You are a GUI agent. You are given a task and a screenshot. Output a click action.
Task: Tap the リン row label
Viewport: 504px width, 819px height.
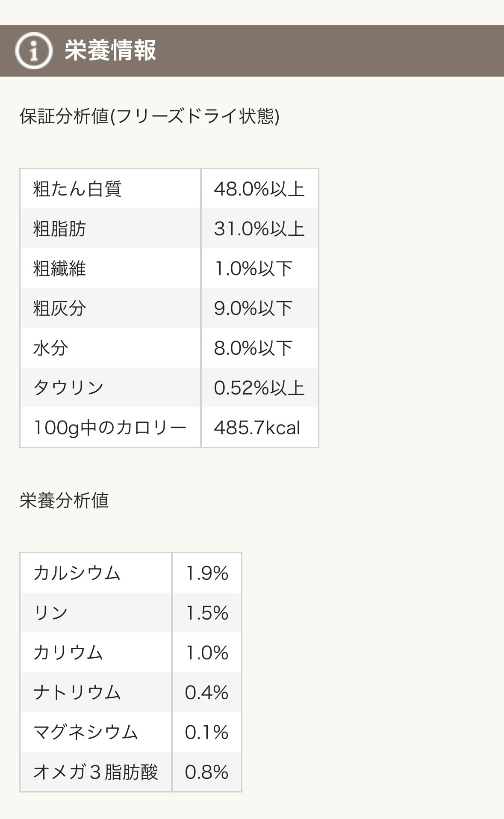point(50,613)
